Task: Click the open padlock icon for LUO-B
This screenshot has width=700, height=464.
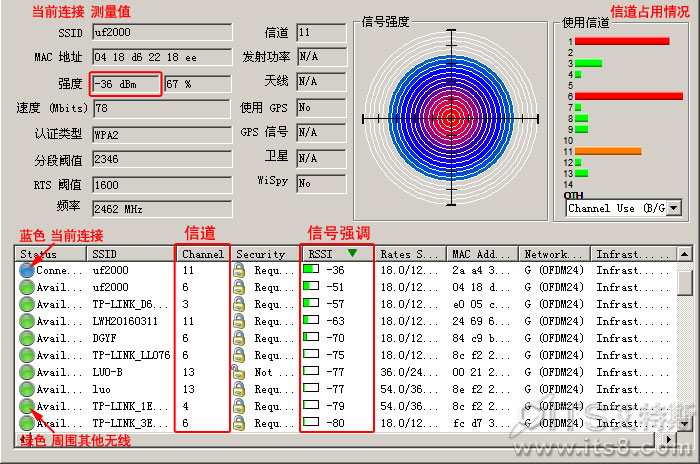Action: click(x=238, y=372)
